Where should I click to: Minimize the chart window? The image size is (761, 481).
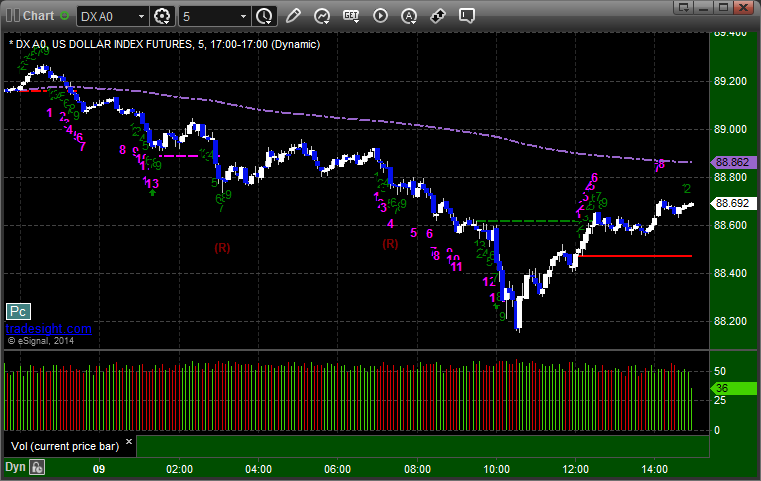704,7
